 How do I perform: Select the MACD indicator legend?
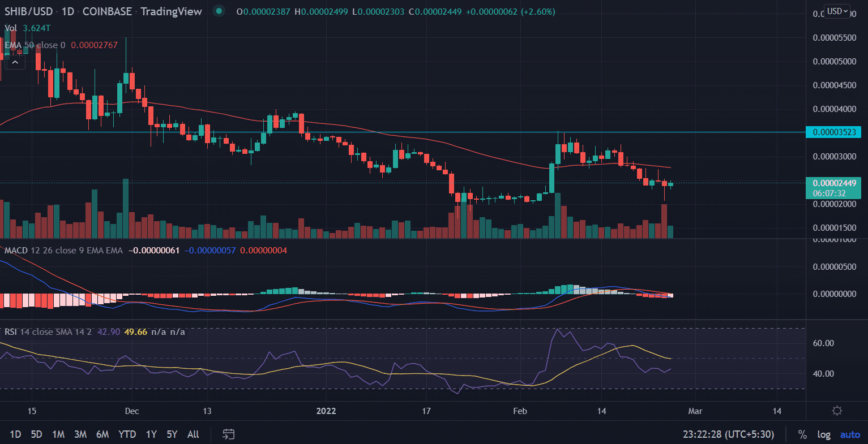(x=63, y=250)
